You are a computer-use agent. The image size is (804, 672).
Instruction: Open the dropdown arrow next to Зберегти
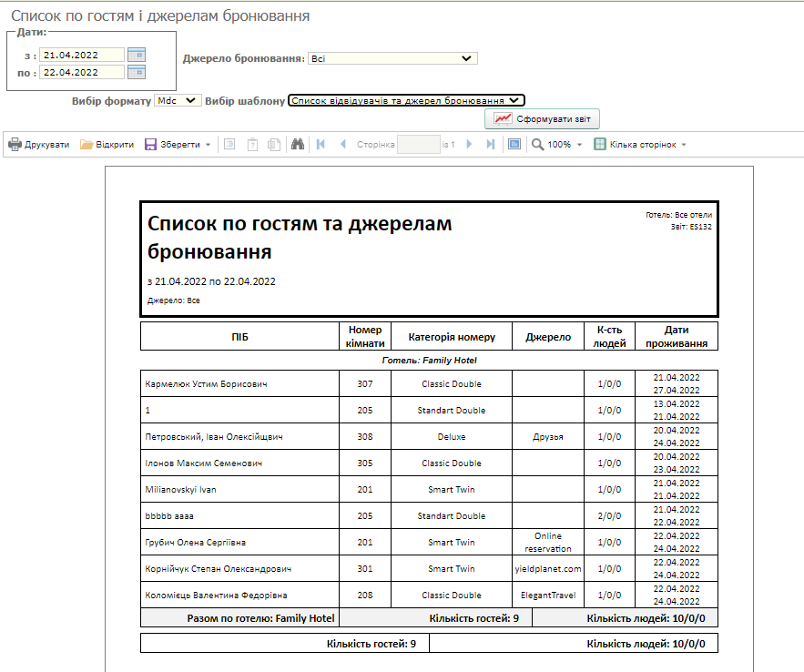[208, 145]
